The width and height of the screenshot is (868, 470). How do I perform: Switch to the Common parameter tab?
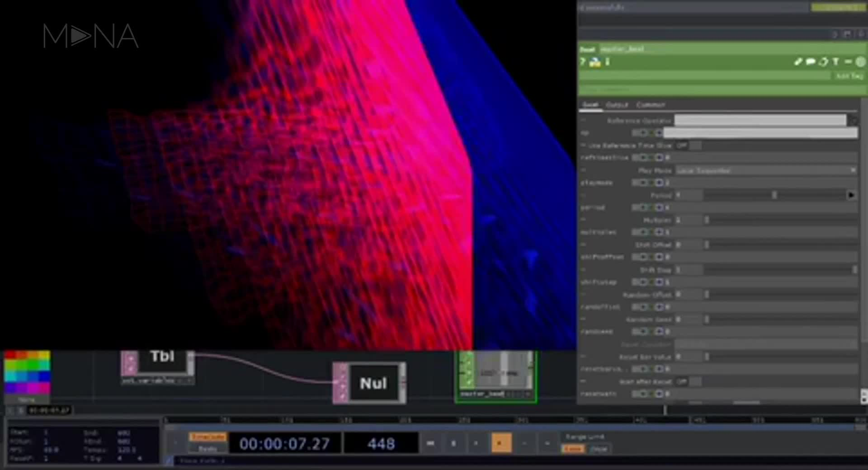(651, 105)
